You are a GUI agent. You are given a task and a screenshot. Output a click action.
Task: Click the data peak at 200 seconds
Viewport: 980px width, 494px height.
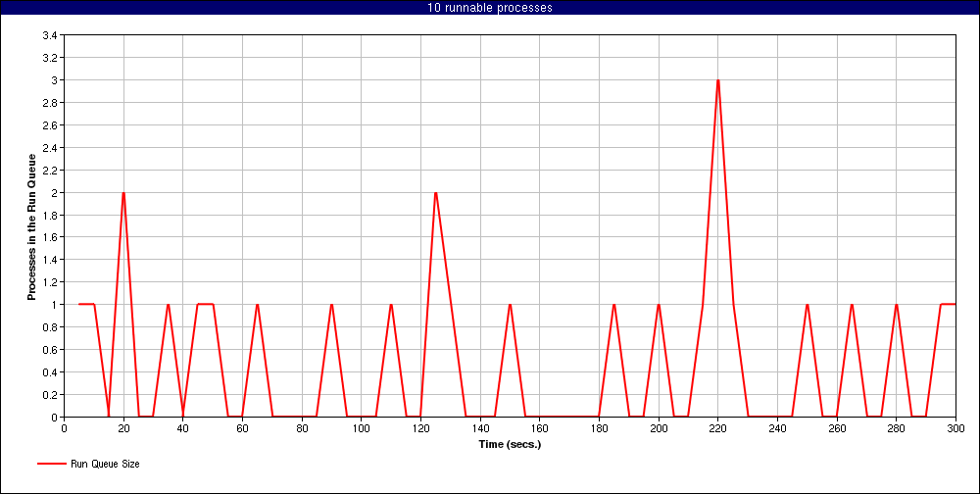point(659,305)
